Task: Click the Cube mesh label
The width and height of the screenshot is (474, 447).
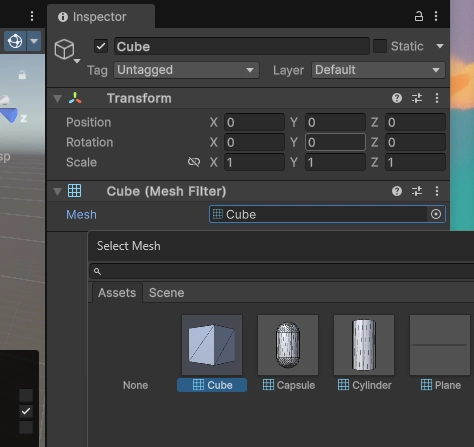Action: click(212, 385)
